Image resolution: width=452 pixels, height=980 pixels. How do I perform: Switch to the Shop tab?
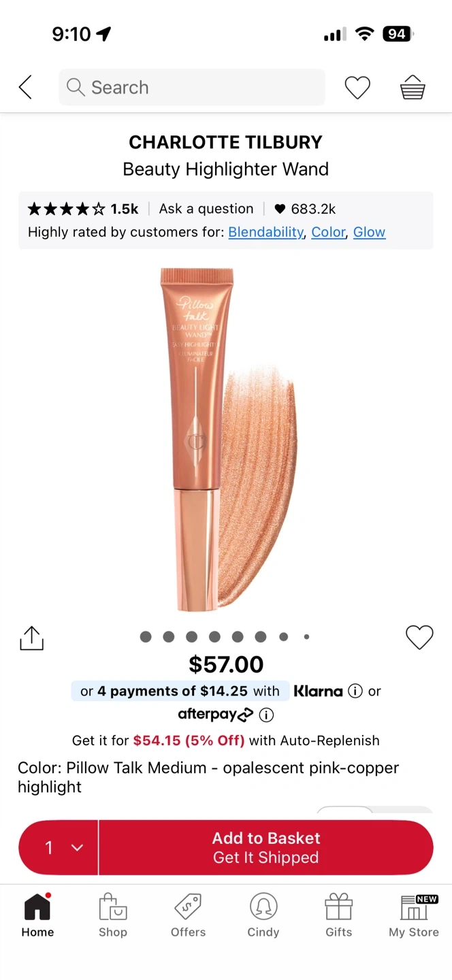(113, 915)
